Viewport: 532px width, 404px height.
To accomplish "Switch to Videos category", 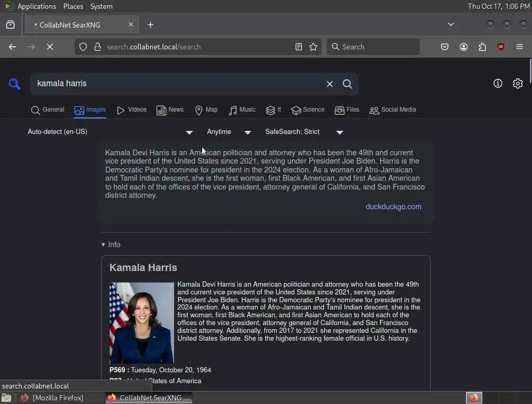I will coord(131,110).
